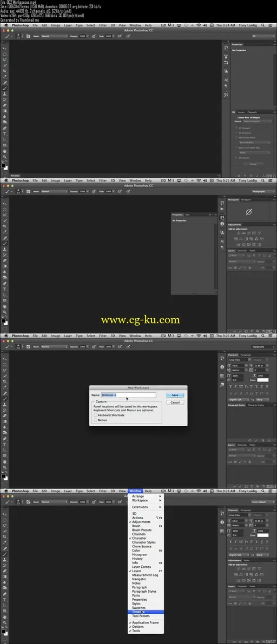Click the foreground/background color swatches in the 9:24 AM frame
Image resolution: width=277 pixels, height=644 pixels.
click(5, 167)
